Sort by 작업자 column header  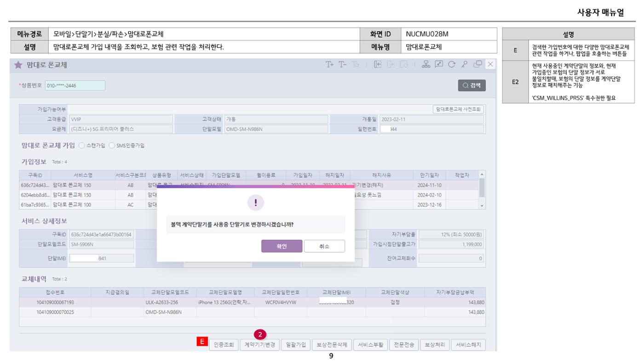(462, 175)
